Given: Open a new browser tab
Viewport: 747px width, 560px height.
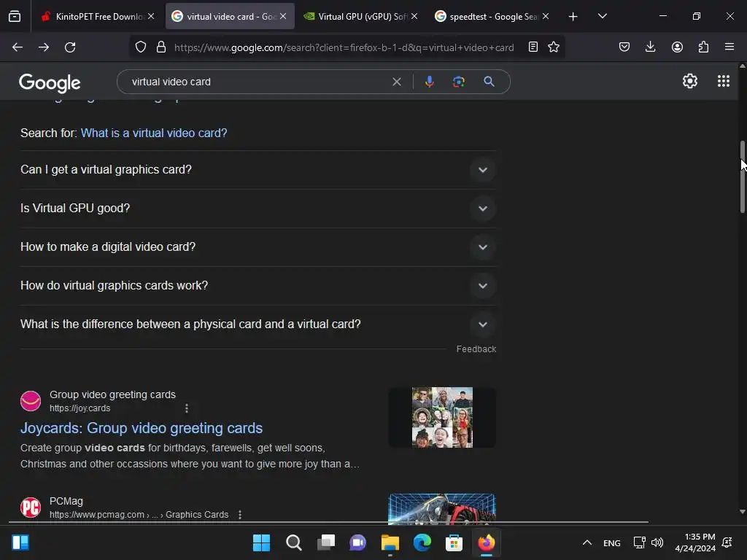Looking at the screenshot, I should pyautogui.click(x=573, y=17).
